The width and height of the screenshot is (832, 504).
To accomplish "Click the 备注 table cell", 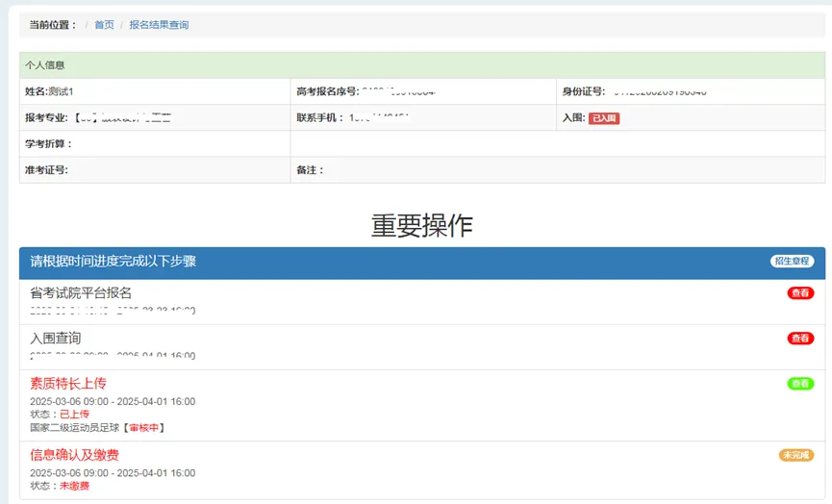I will 557,170.
